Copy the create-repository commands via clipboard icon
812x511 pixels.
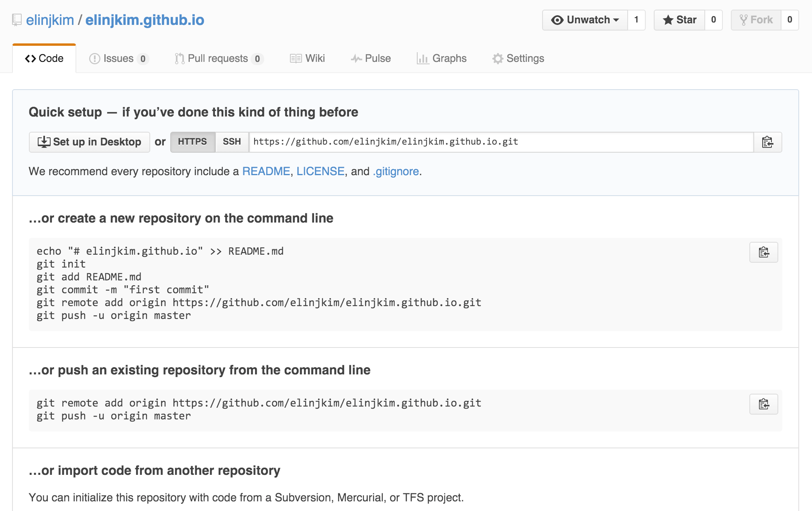763,252
